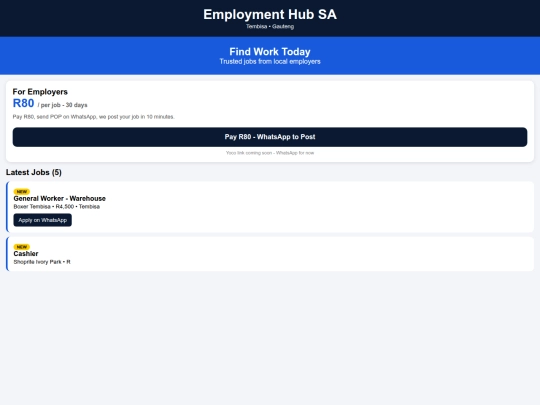The image size is (540, 405).
Task: Click the Tembisa • Gauteng subtitle
Action: 270,27
